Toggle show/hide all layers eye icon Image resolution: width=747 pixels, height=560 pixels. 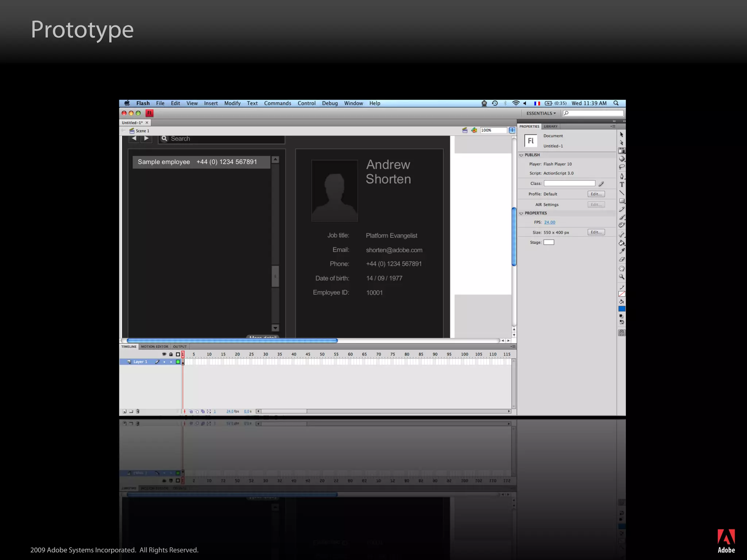pyautogui.click(x=164, y=354)
